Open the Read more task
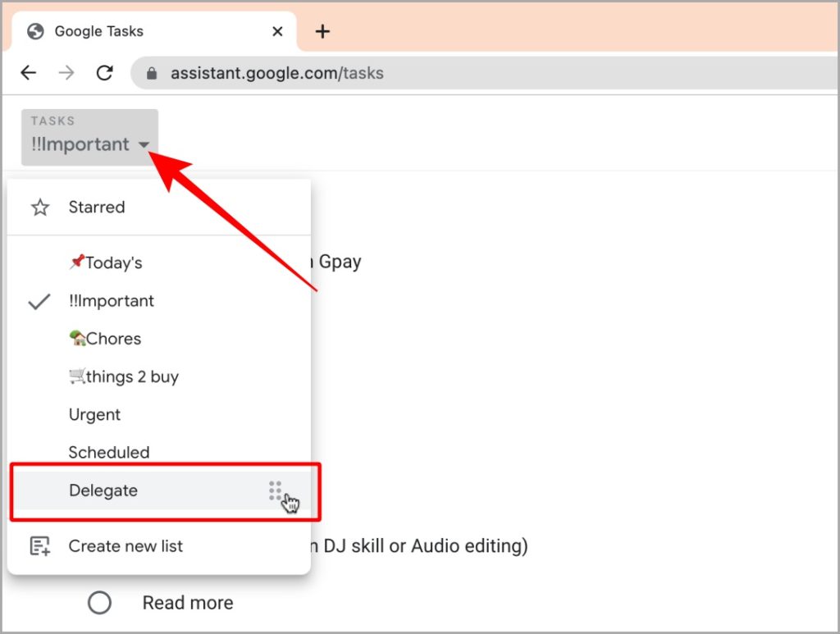Screen dimensions: 840x634 pyautogui.click(x=188, y=603)
